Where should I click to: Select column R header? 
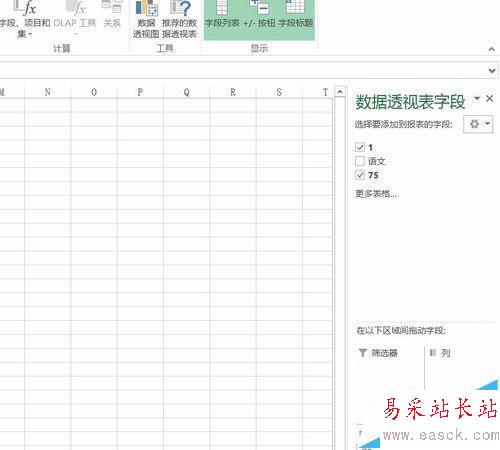[x=233, y=92]
